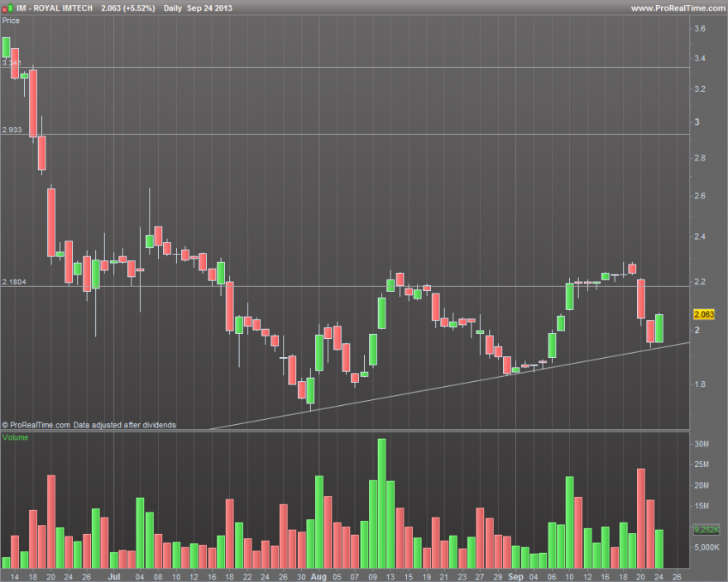Screen dimensions: 728x582
Task: Click the "25M" volume axis value
Action: [701, 464]
